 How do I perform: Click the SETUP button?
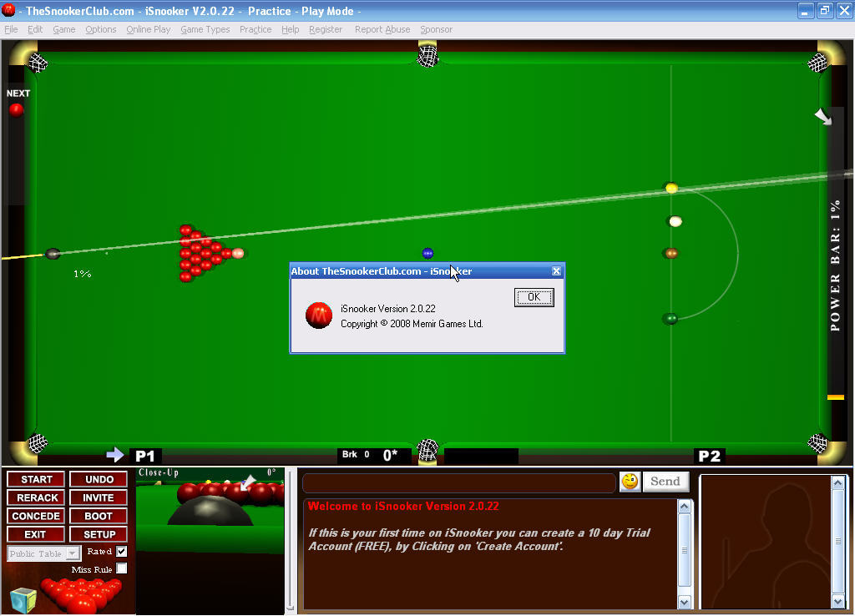[99, 534]
